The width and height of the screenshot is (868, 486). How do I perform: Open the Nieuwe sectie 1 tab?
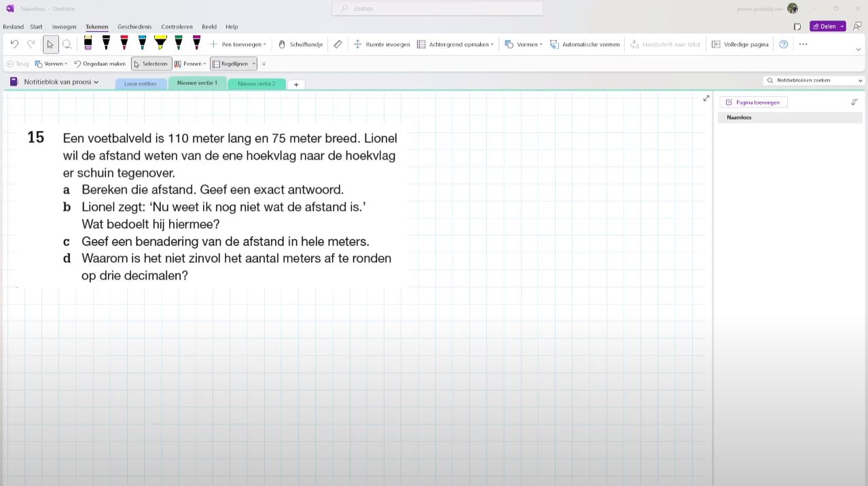click(x=197, y=83)
